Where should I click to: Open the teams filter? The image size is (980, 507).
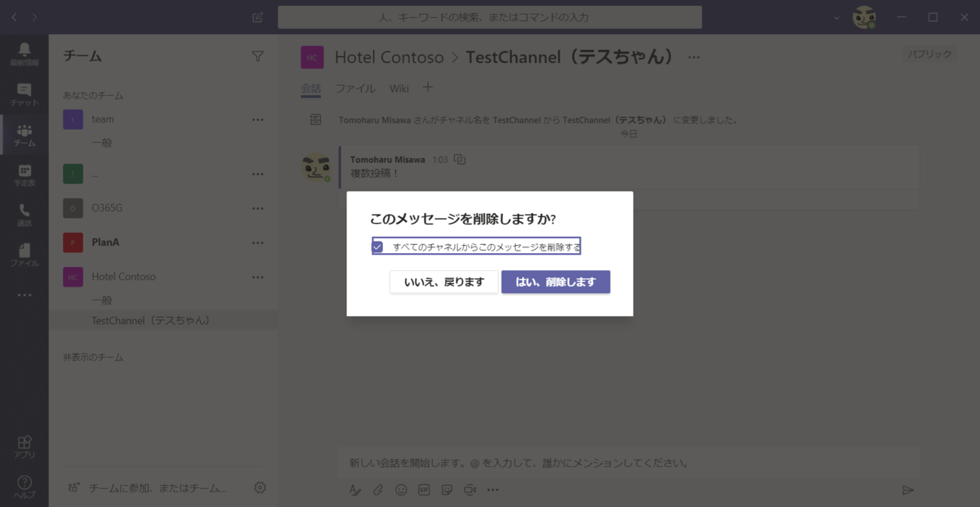pos(258,56)
